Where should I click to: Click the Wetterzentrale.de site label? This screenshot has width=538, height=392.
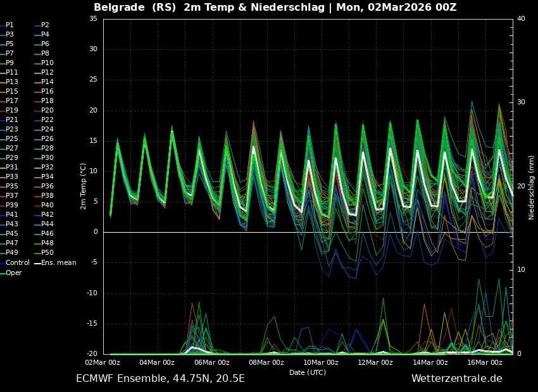[x=456, y=379]
